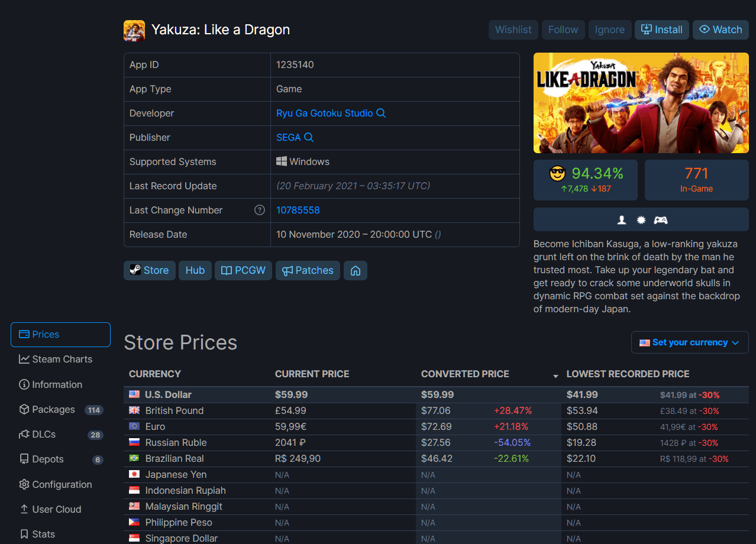Screen dimensions: 756x544
Task: Click the Japanese flag icon in the Yen row
Action: [134, 474]
